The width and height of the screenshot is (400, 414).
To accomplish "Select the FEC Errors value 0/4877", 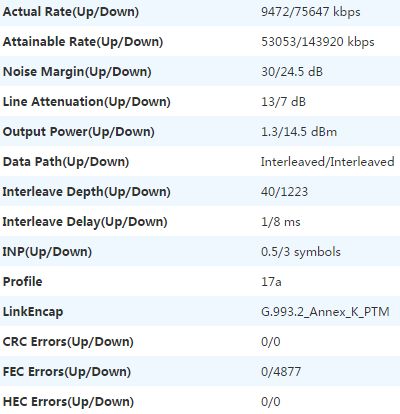I will [x=281, y=372].
